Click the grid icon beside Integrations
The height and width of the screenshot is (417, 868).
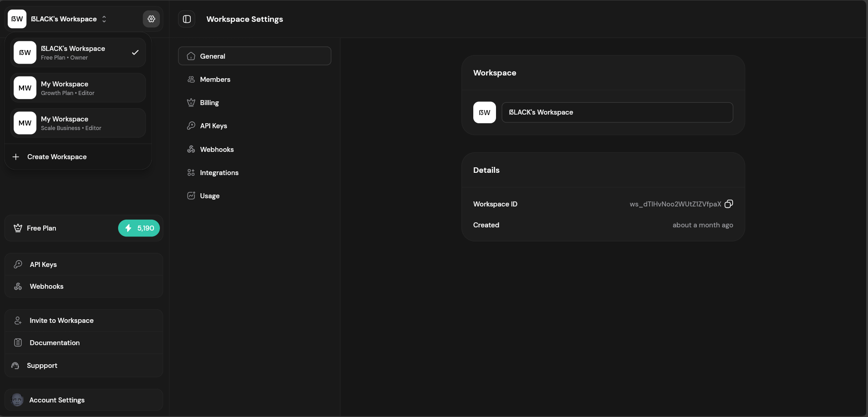coord(191,173)
